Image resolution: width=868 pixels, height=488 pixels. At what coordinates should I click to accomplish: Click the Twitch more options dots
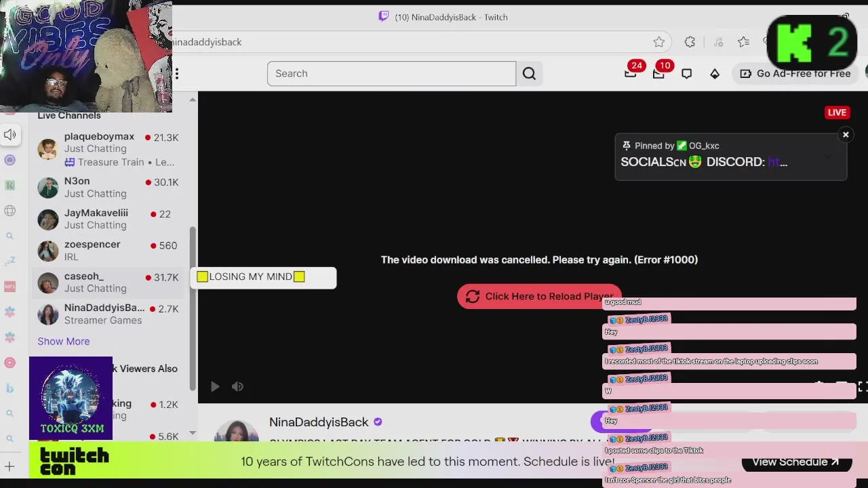[176, 73]
